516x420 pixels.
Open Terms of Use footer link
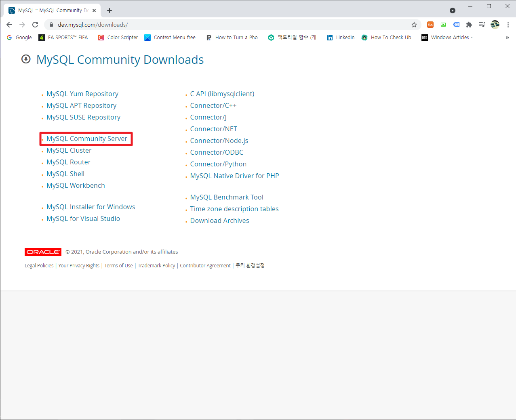119,266
